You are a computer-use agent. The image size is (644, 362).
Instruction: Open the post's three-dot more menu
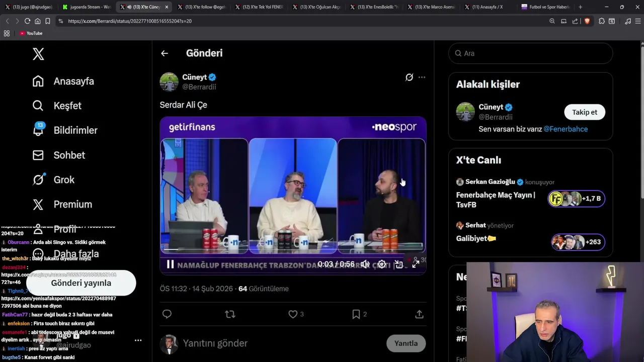[x=422, y=77]
